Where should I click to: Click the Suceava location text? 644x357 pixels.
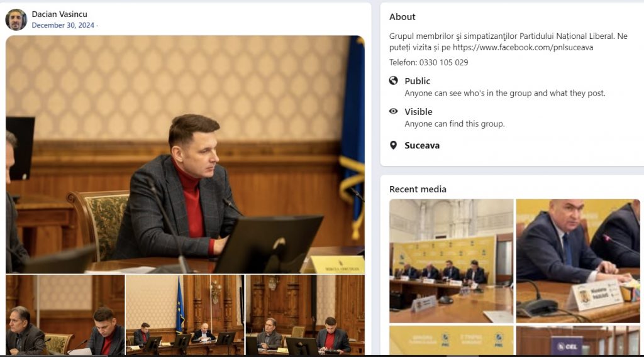click(422, 145)
